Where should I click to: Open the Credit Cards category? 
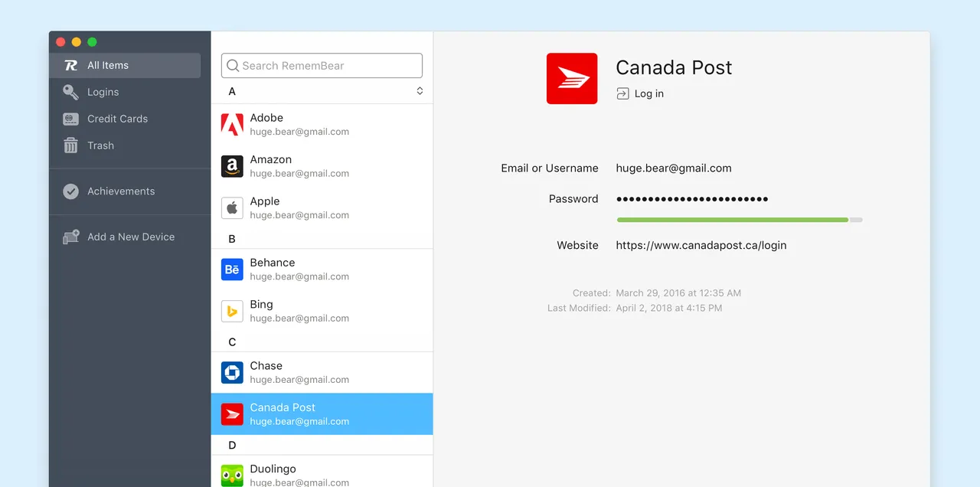[x=117, y=119]
